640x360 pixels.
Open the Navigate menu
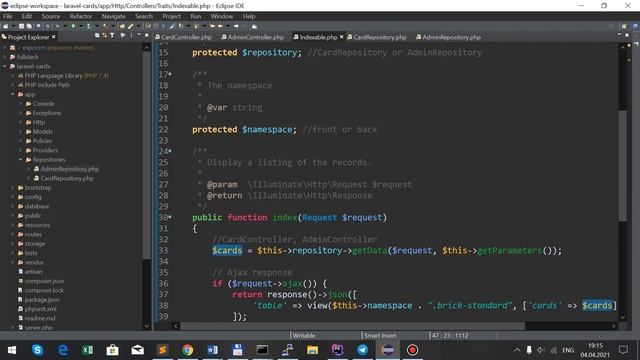113,16
